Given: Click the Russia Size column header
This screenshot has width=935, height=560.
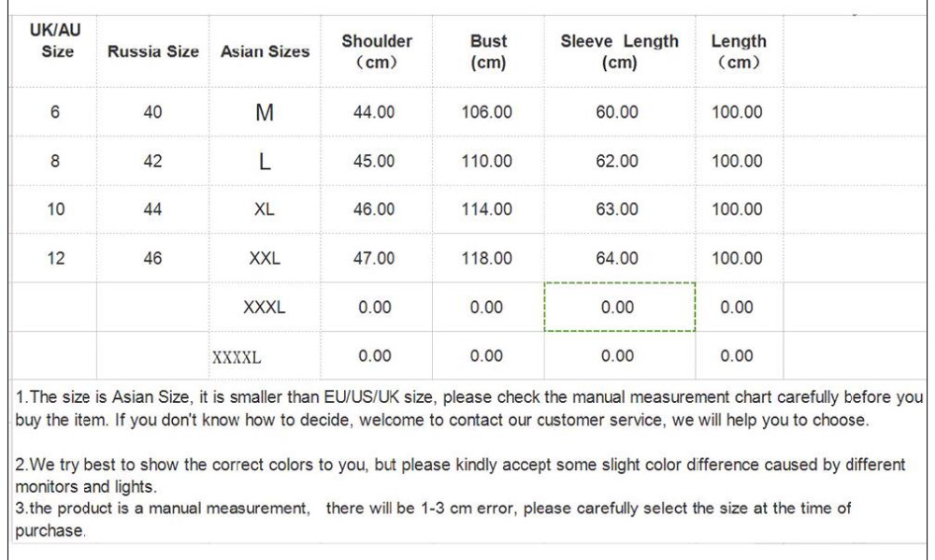Looking at the screenshot, I should tap(153, 52).
